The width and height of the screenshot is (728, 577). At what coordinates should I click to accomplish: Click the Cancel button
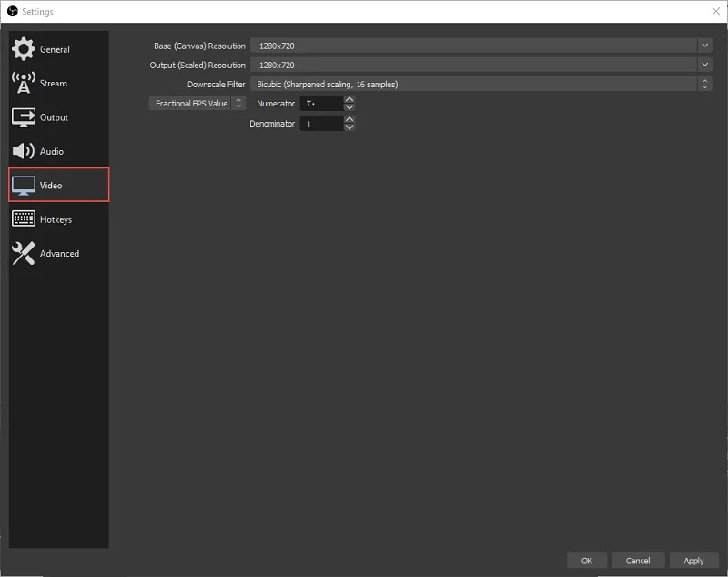[638, 561]
